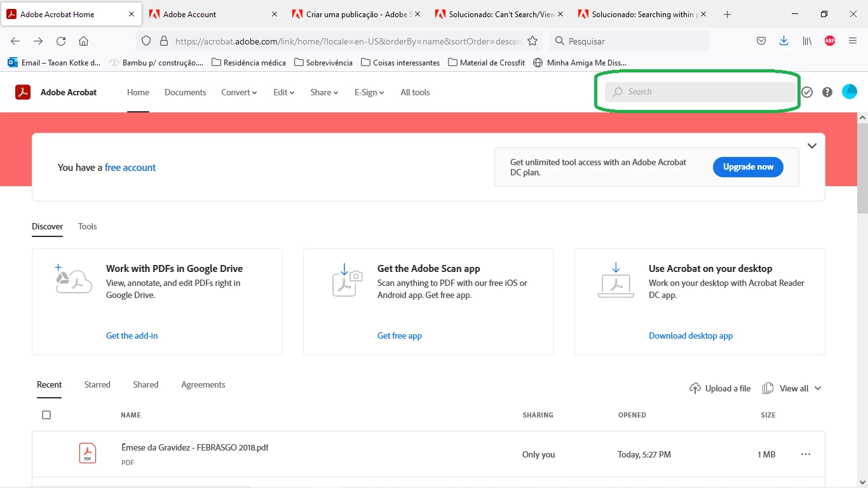Screen dimensions: 868x488
Task: Tick the select-all checkbox in file list header
Action: tap(46, 415)
